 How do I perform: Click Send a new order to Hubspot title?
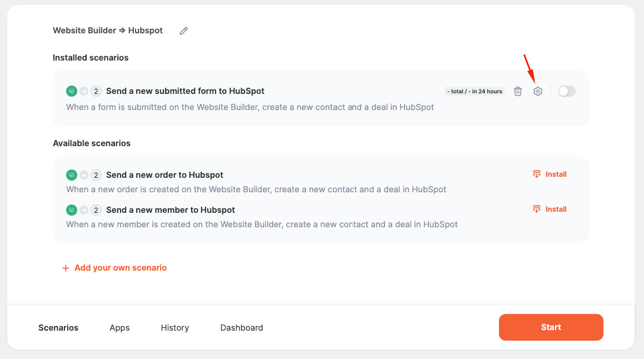coord(164,175)
